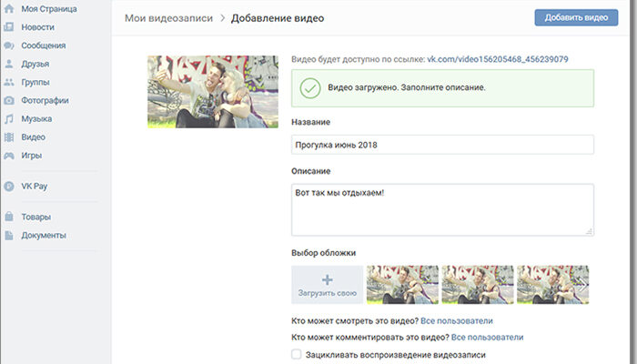This screenshot has width=637, height=364.
Task: Go to Видео in the sidebar menu
Action: pos(33,136)
